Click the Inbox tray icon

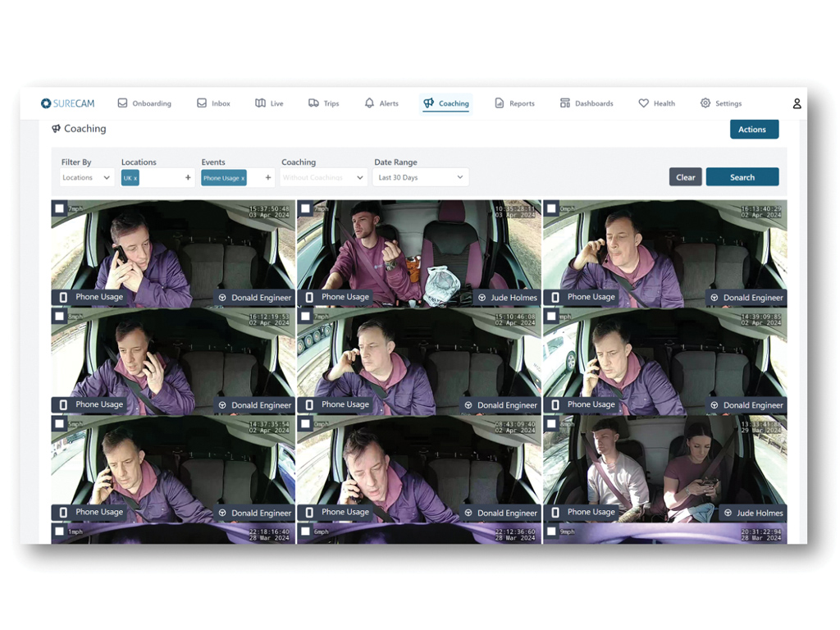pos(202,103)
